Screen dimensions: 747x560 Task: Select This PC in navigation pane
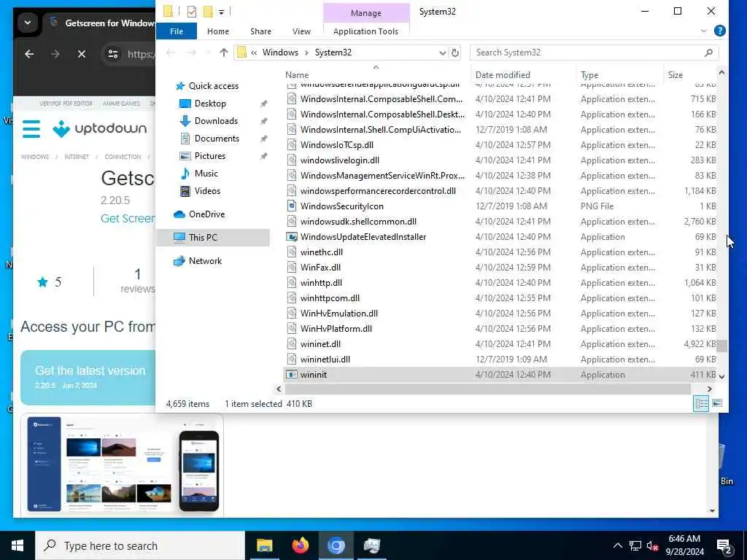(x=212, y=238)
